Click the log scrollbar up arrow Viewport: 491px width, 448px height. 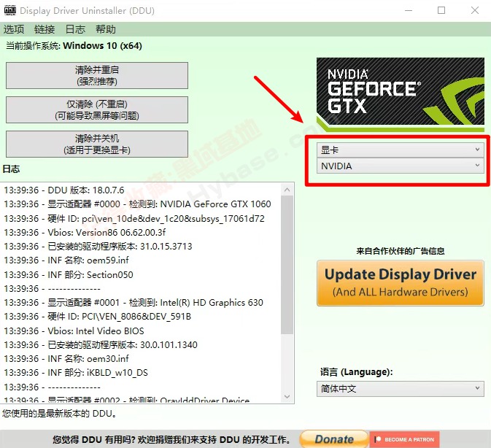click(287, 190)
